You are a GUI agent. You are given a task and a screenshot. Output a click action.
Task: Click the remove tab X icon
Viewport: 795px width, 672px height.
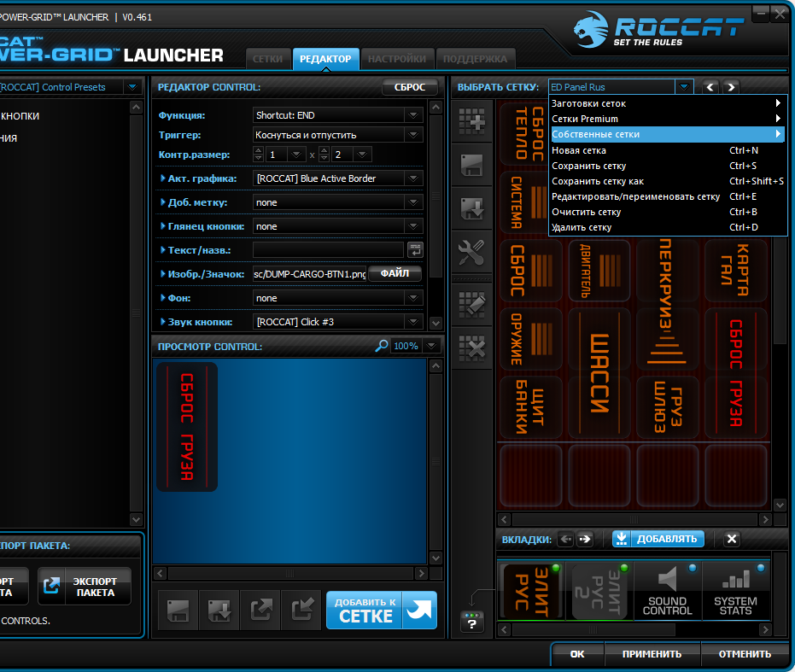731,539
